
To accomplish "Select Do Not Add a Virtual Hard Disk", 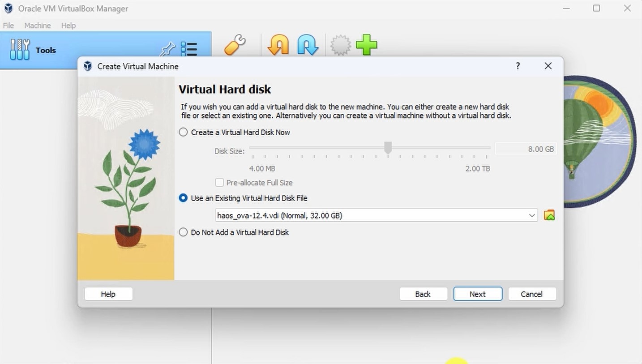I will click(x=183, y=232).
